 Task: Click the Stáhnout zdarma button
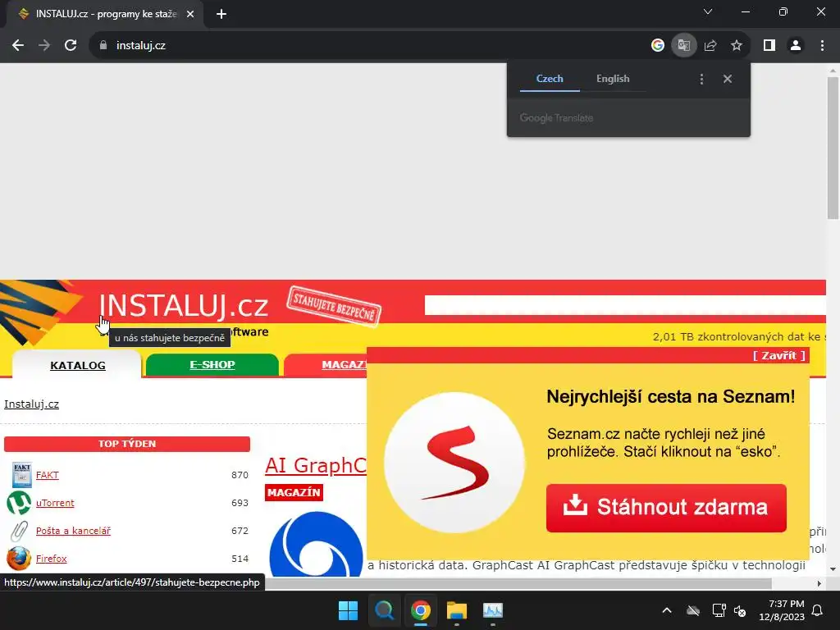coord(666,508)
